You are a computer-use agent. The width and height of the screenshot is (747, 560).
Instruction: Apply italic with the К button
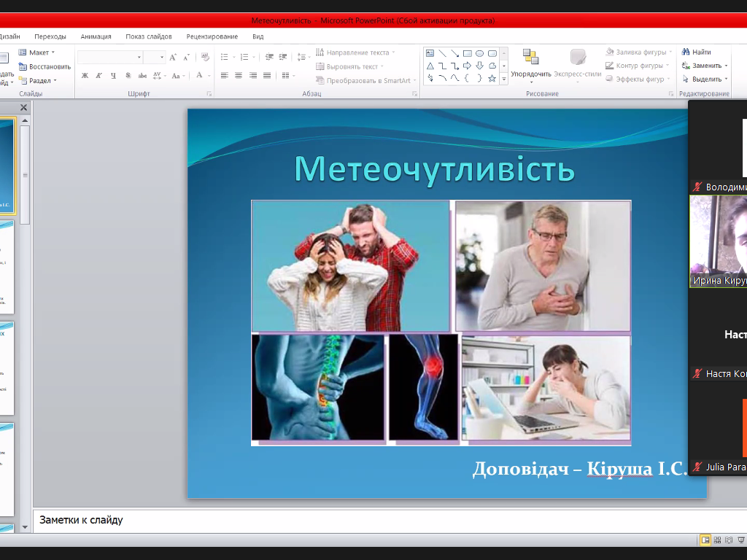pyautogui.click(x=99, y=75)
